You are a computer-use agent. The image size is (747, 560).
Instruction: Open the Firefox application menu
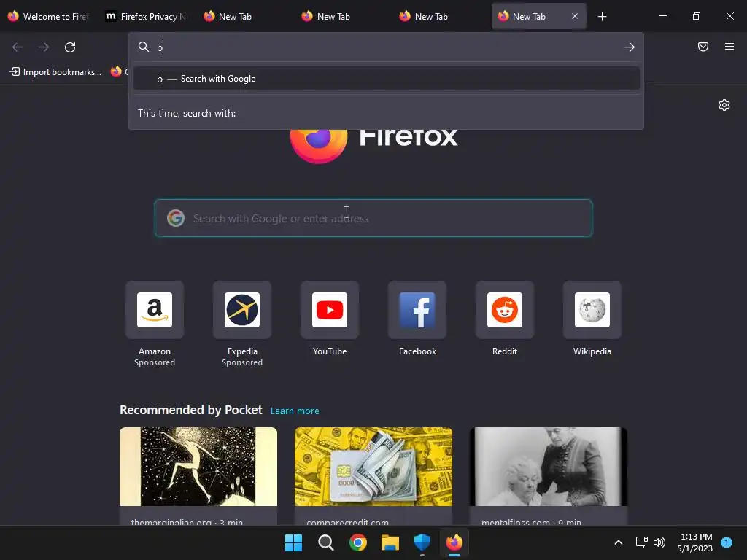click(x=729, y=47)
